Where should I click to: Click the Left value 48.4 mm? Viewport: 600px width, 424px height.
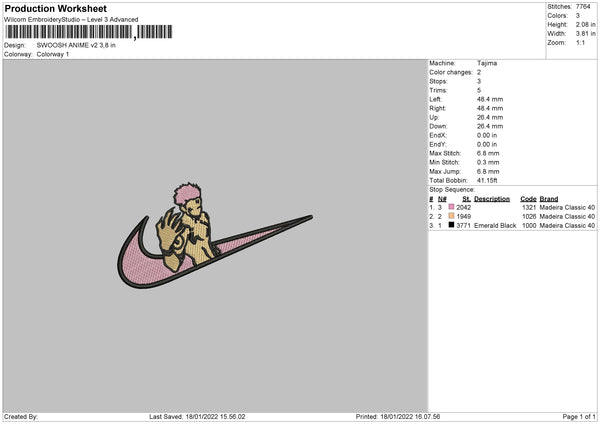pyautogui.click(x=490, y=99)
